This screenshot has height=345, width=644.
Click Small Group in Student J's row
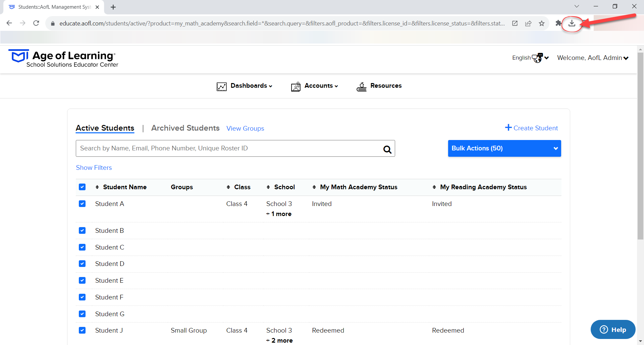point(189,330)
